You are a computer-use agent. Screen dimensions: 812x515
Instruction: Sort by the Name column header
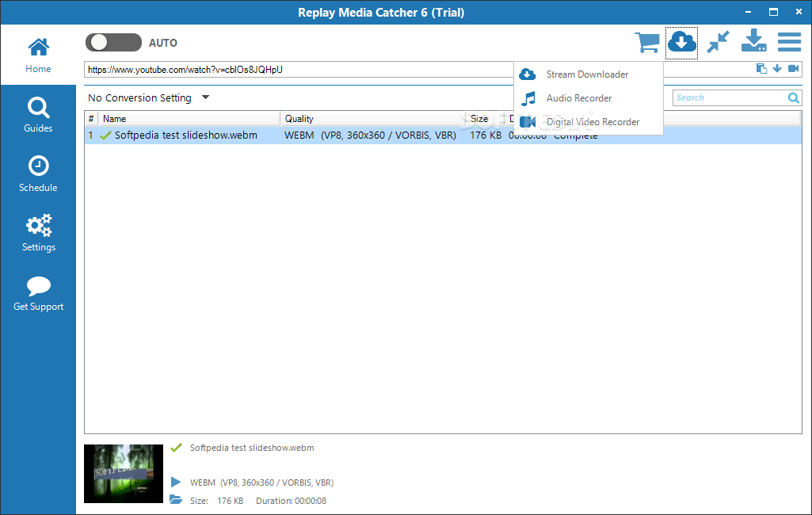[189, 119]
